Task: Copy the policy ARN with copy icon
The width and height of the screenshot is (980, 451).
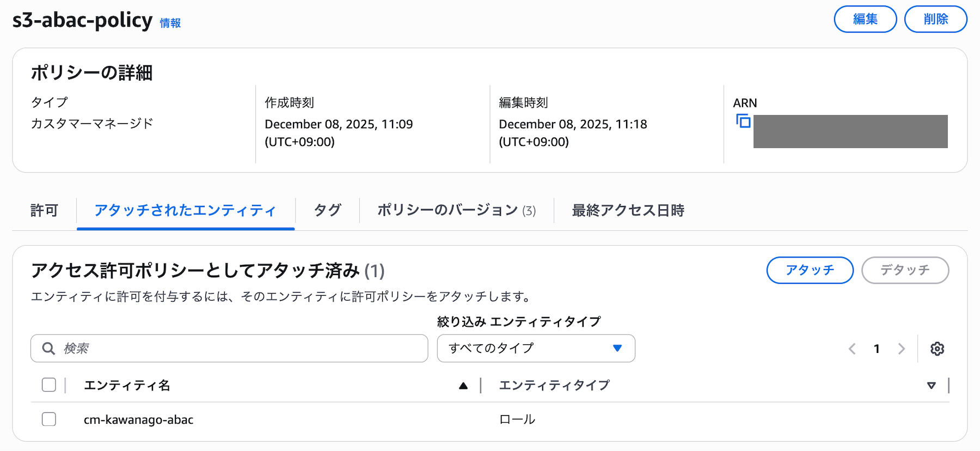Action: point(743,121)
